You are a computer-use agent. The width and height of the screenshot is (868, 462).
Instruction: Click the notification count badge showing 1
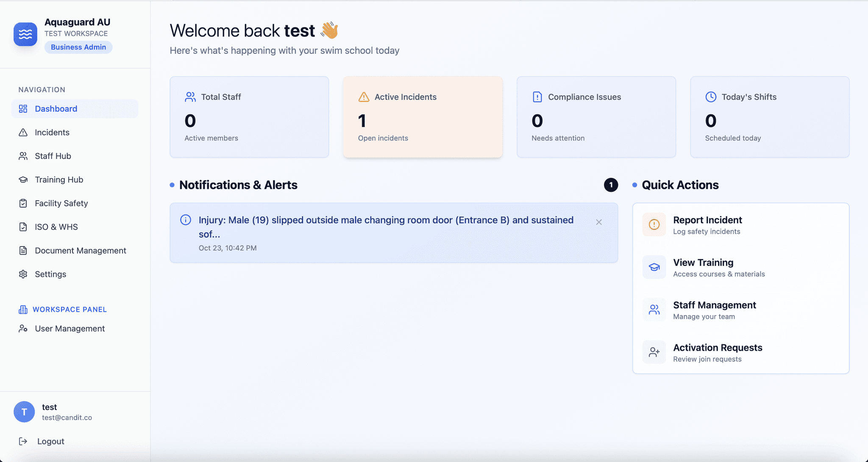611,185
